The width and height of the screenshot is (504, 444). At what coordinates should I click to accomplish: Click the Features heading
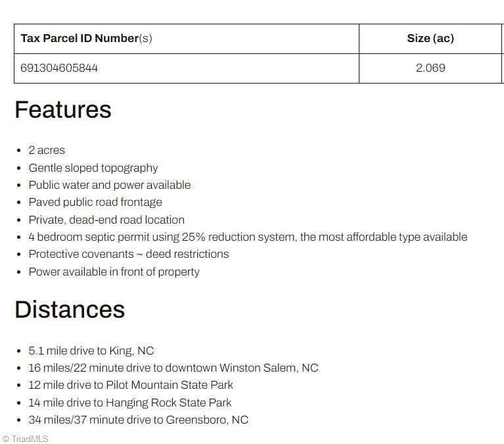click(63, 109)
